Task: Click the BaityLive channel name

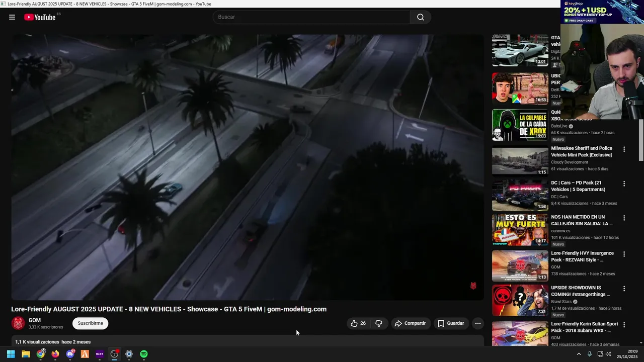Action: point(559,126)
